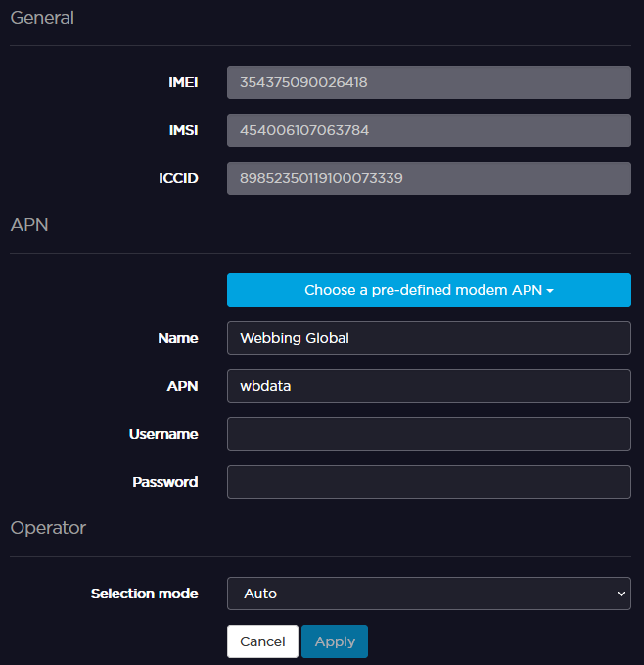This screenshot has height=665, width=644.
Task: Focus the Name field containing Webbing Global
Action: 429,338
